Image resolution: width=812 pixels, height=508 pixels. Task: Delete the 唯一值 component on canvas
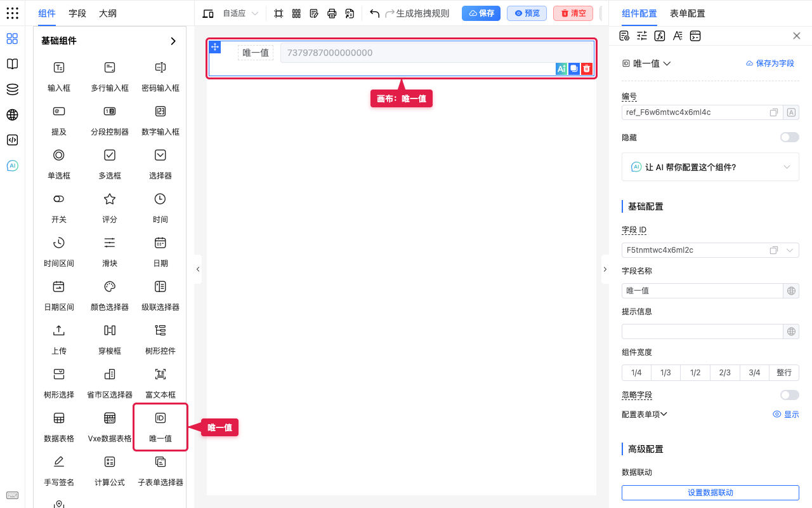point(587,69)
